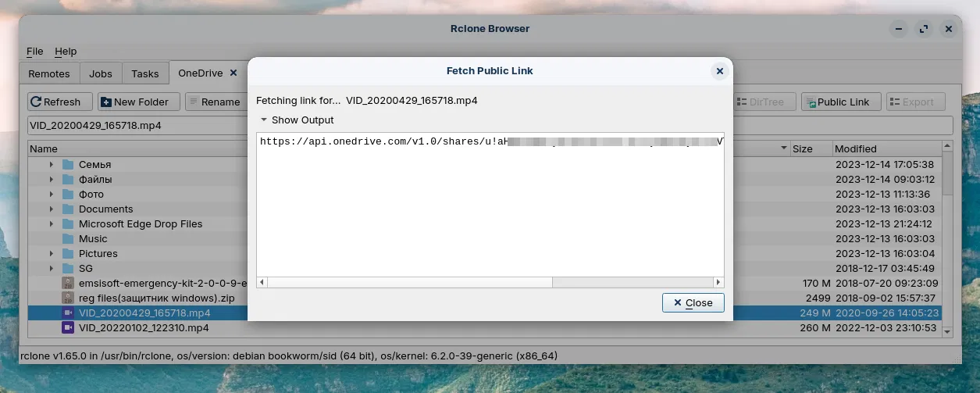Click the fetched OneDrive link text

pyautogui.click(x=491, y=141)
